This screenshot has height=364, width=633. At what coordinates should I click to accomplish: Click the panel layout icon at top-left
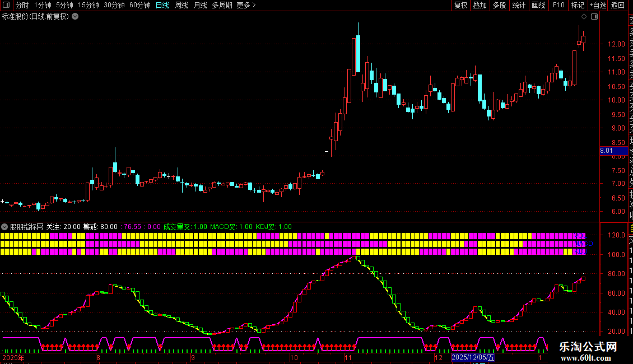pyautogui.click(x=6, y=5)
